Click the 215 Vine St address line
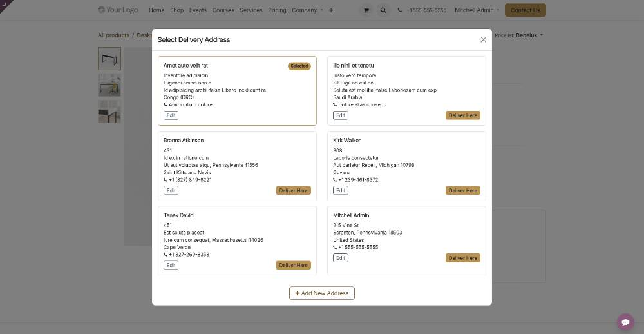Screen dimensions: 644x334 (346, 225)
